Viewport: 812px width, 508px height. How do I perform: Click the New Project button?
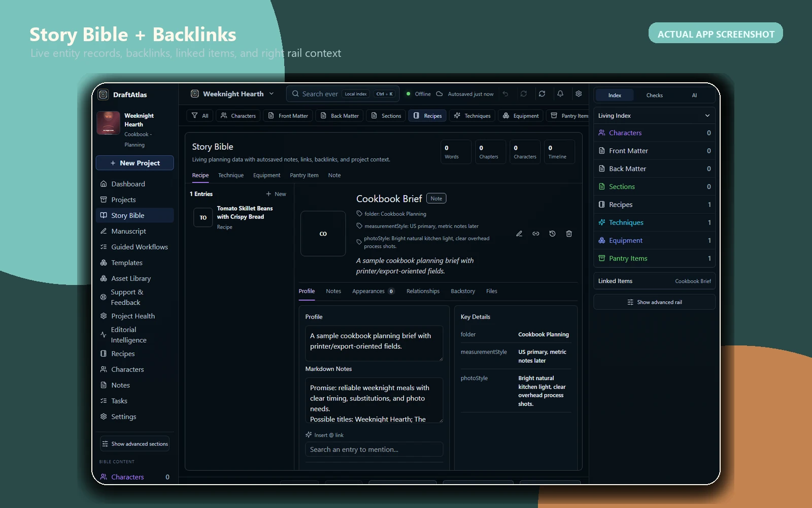click(135, 163)
